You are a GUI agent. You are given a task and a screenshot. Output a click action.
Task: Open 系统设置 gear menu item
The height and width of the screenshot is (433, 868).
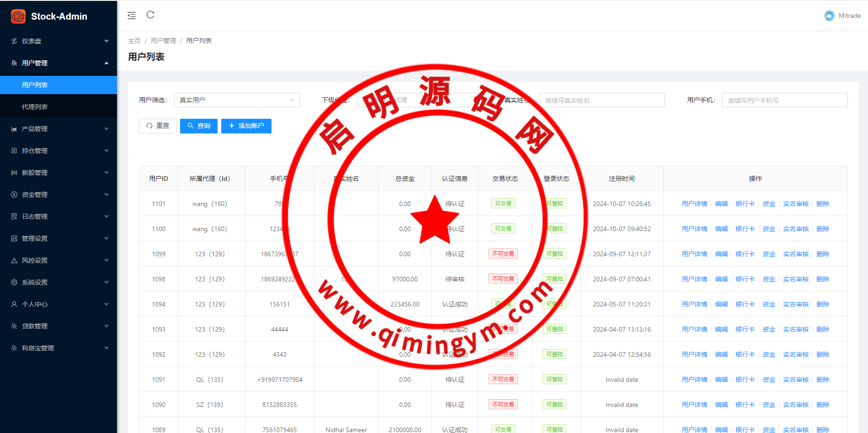[59, 282]
